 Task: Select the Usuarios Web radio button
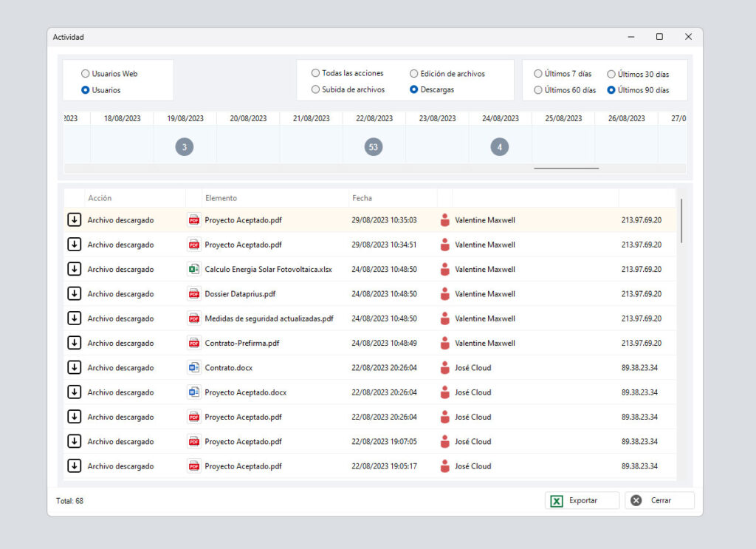coord(86,74)
